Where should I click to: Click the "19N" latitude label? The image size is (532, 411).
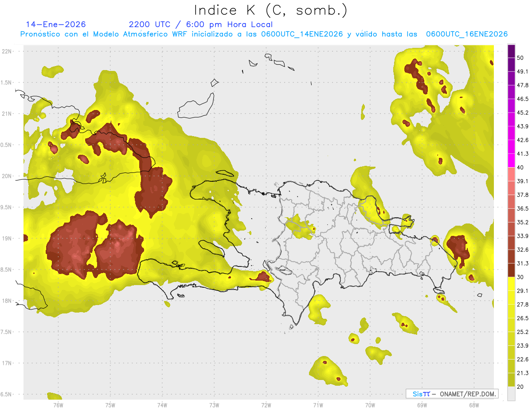[x=7, y=238]
